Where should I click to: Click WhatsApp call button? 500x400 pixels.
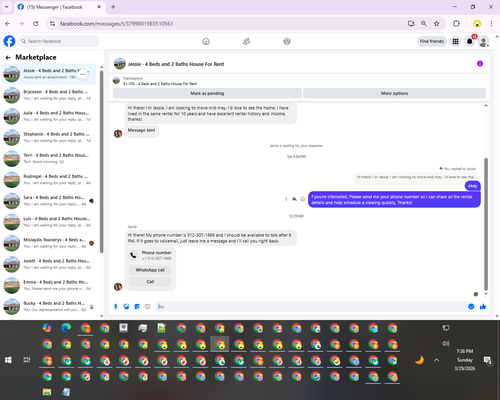pyautogui.click(x=150, y=270)
